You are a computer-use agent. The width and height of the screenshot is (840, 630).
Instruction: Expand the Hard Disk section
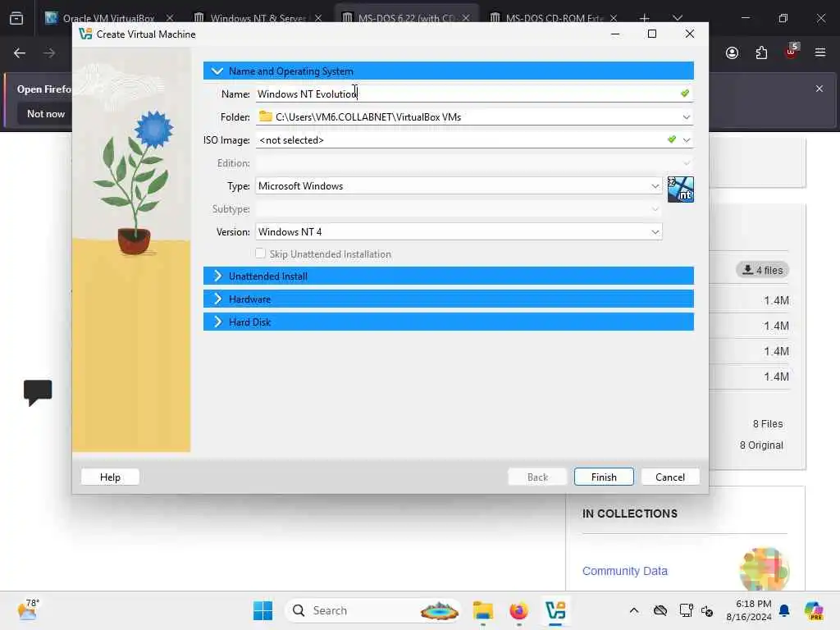coord(448,322)
